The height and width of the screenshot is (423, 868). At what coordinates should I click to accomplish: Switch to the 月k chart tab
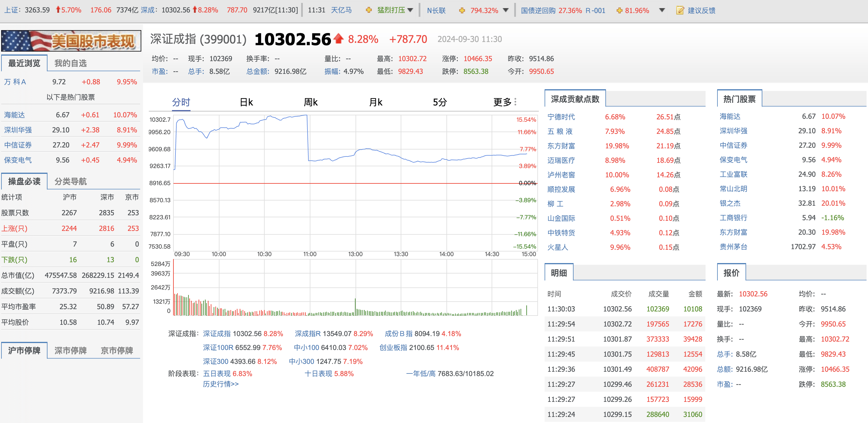(376, 102)
